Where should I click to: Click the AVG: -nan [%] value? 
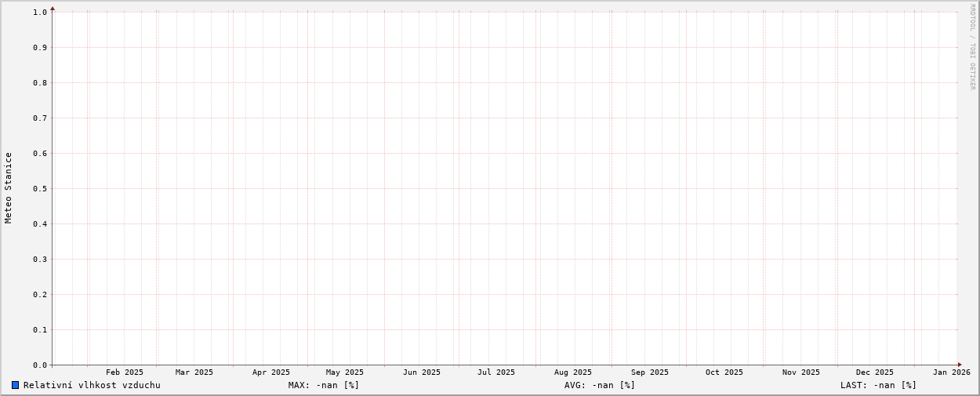(x=599, y=385)
